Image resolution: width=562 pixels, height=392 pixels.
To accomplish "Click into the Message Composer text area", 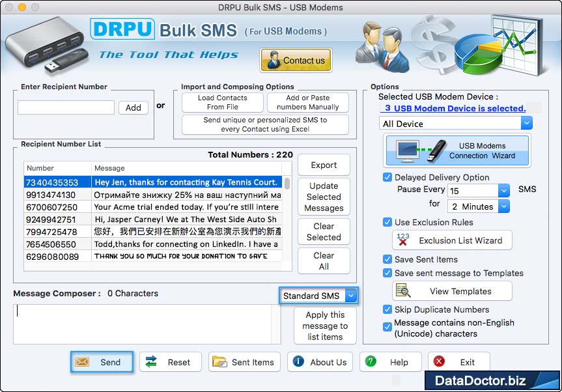I will pyautogui.click(x=147, y=324).
